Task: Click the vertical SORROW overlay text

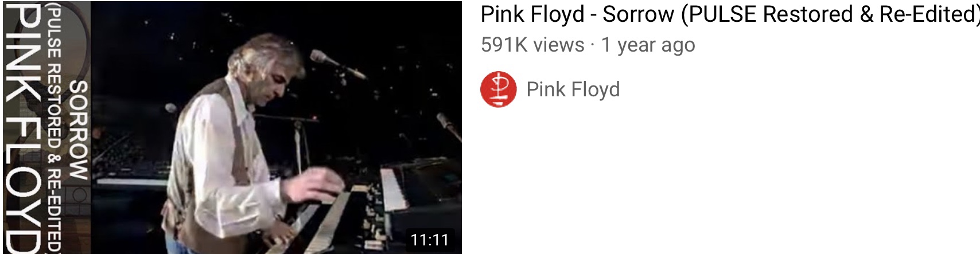Action: [78, 130]
